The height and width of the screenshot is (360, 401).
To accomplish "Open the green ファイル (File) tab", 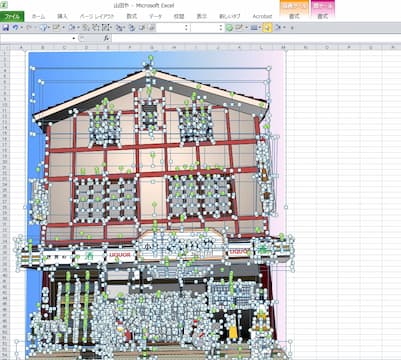I will click(x=12, y=16).
